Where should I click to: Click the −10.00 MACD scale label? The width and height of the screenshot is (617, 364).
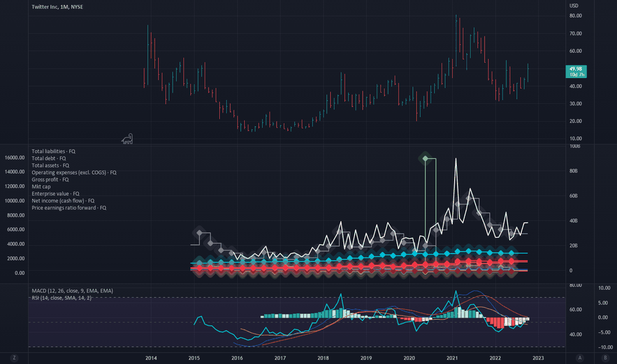(x=604, y=347)
